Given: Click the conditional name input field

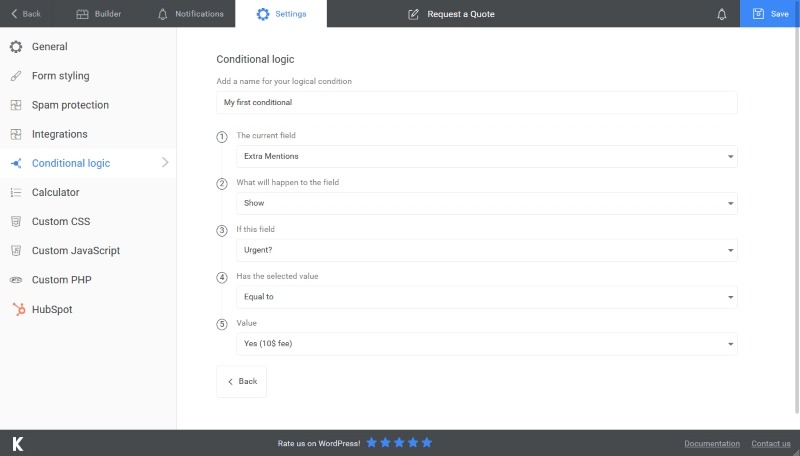Looking at the screenshot, I should point(476,102).
